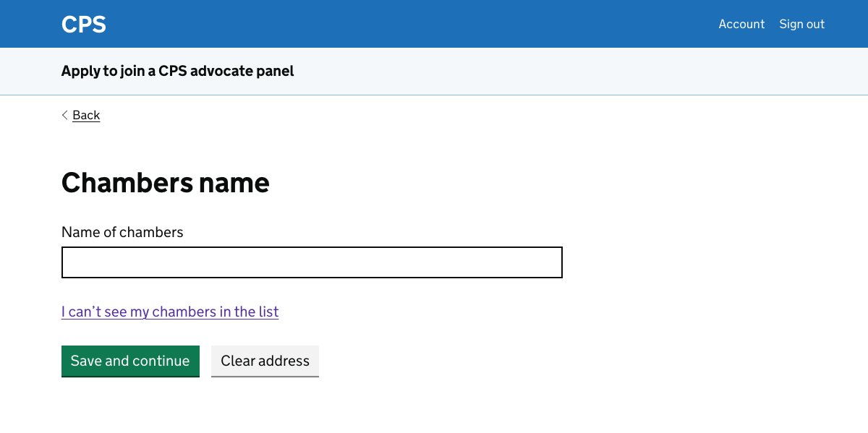Viewport: 868px width, 433px height.
Task: Click the grey service name bar
Action: click(434, 71)
